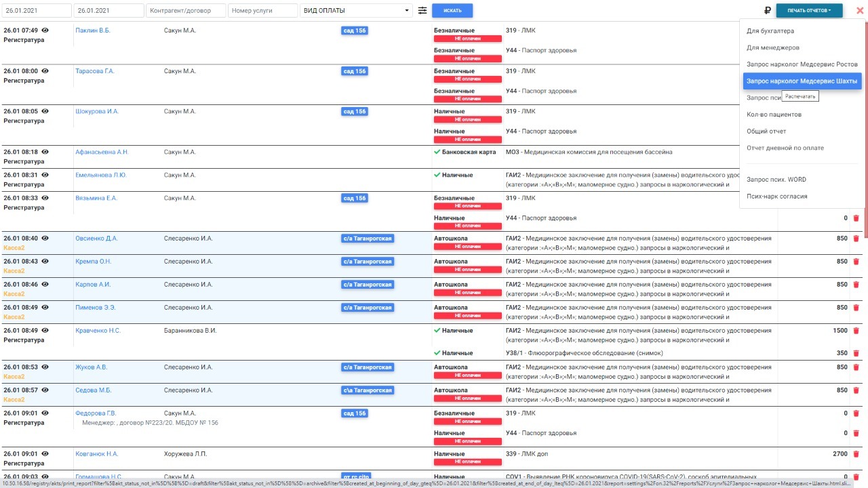
Task: Delete Федорова Г.В. Паспорт здоровья row
Action: [x=856, y=433]
